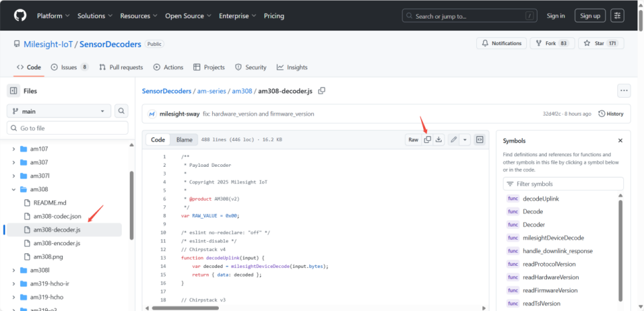This screenshot has height=311, width=644.
Task: Expand the am107 folder chevron
Action: [13, 149]
